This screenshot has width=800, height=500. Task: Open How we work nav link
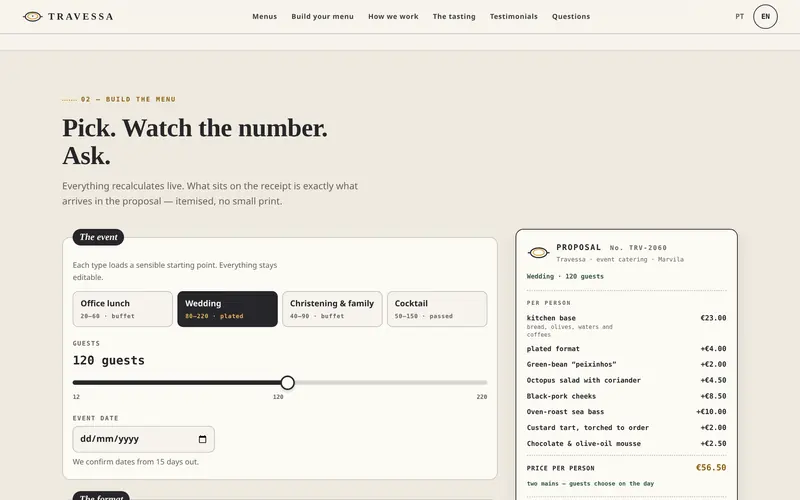coord(393,16)
